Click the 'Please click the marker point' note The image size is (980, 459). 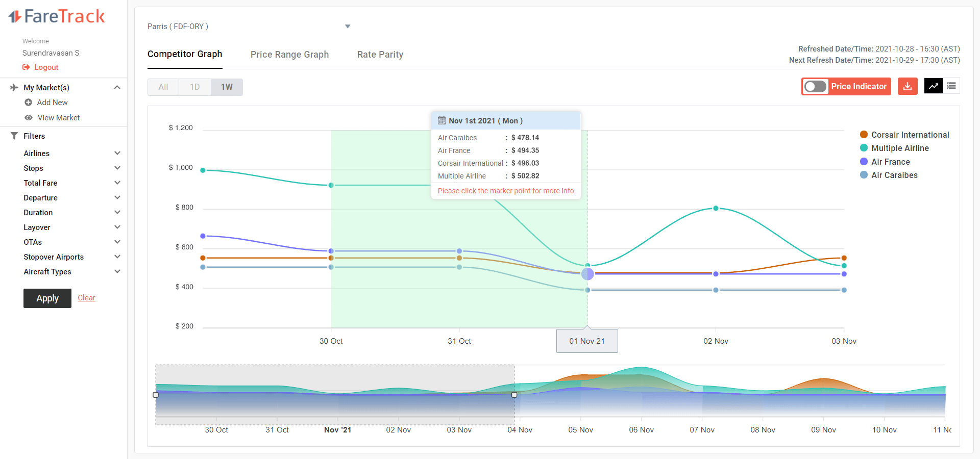(x=506, y=191)
